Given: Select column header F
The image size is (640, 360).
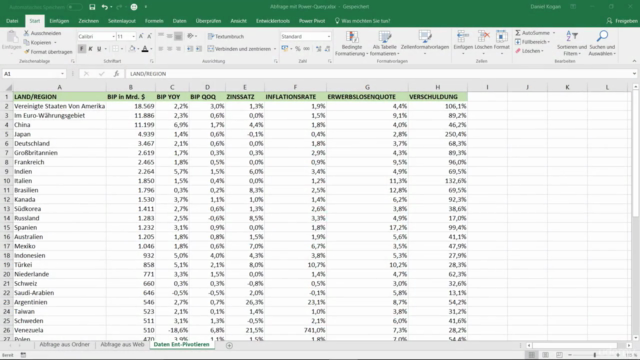Looking at the screenshot, I should coord(295,87).
